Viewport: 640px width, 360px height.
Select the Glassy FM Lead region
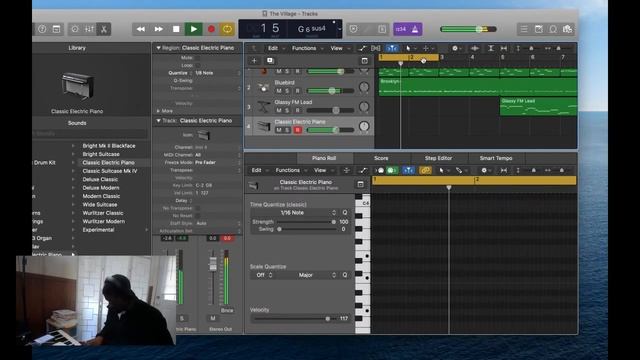pyautogui.click(x=538, y=106)
